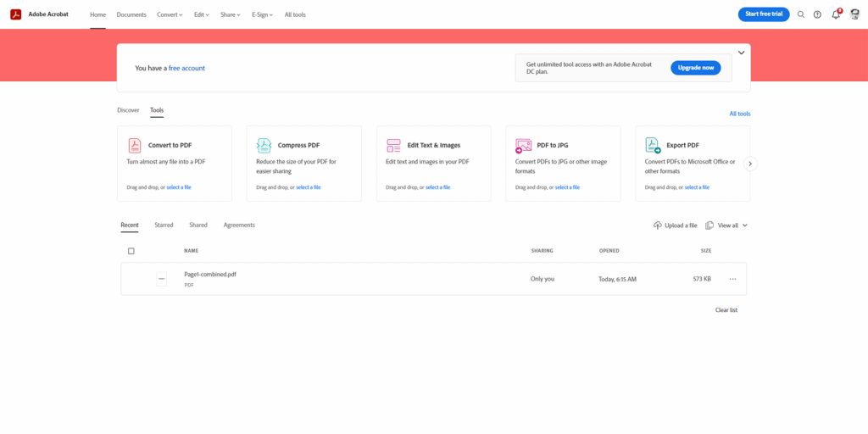Click the Export PDF title
Viewport: 868px width, 434px height.
click(x=682, y=146)
